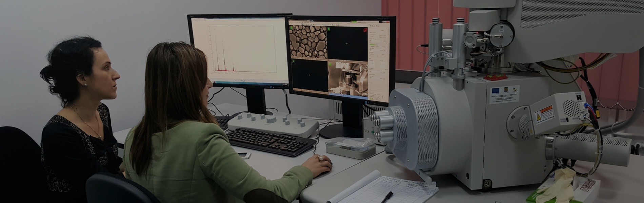Screen dimensions: 644x203
Task: Select the SEM particle micrograph quadrant
Action: 308,42
